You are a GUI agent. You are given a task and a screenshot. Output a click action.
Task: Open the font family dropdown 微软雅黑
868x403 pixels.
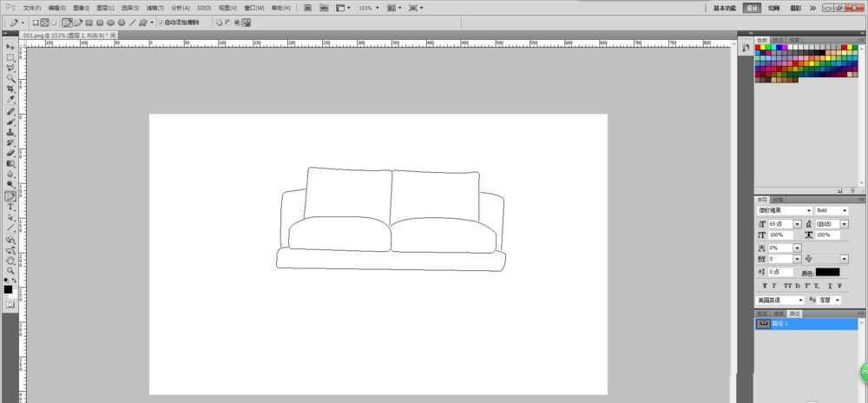coord(809,210)
